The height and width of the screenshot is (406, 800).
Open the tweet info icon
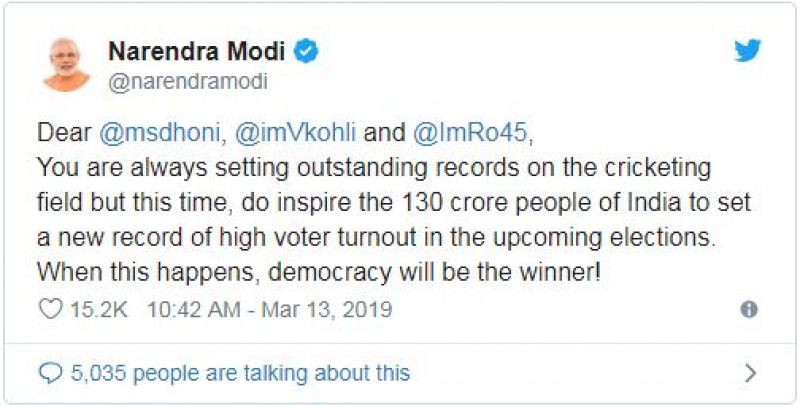click(749, 310)
